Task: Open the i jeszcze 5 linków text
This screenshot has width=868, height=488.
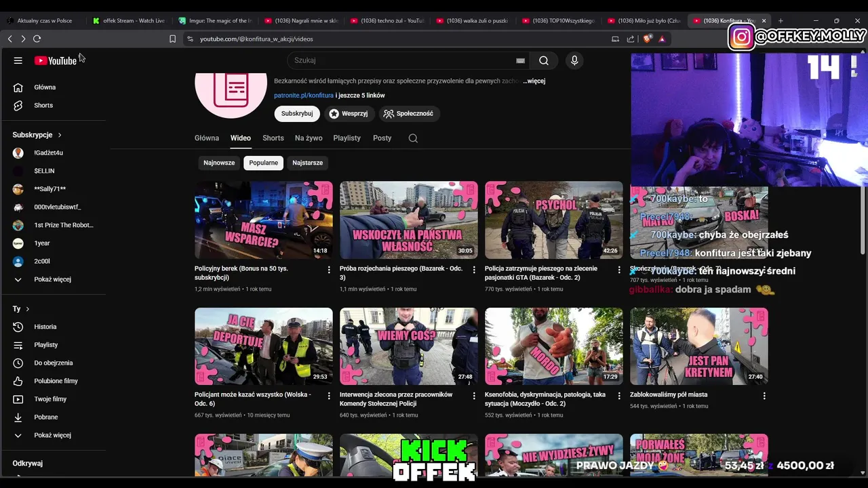Action: (x=360, y=96)
